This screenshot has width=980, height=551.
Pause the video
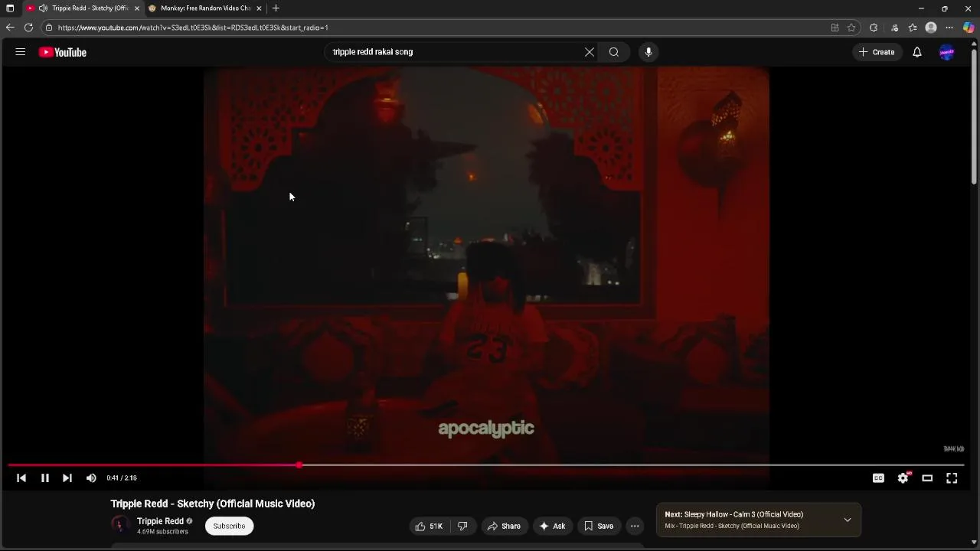pos(45,478)
